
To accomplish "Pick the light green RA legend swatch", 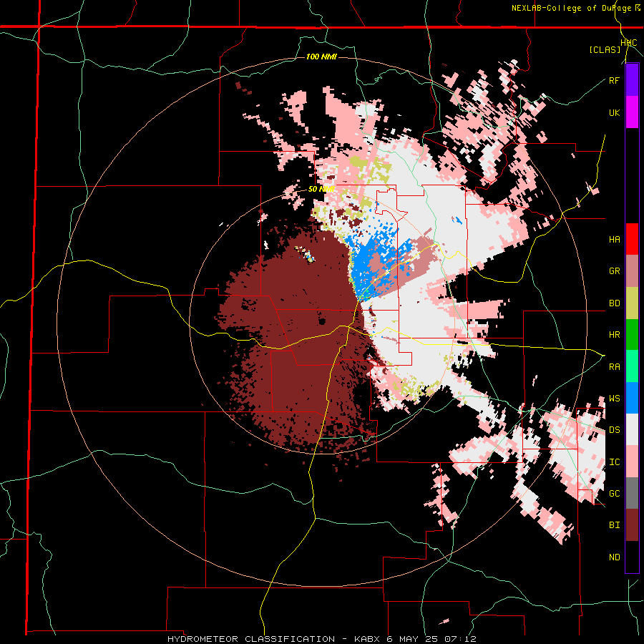I will coord(632,366).
